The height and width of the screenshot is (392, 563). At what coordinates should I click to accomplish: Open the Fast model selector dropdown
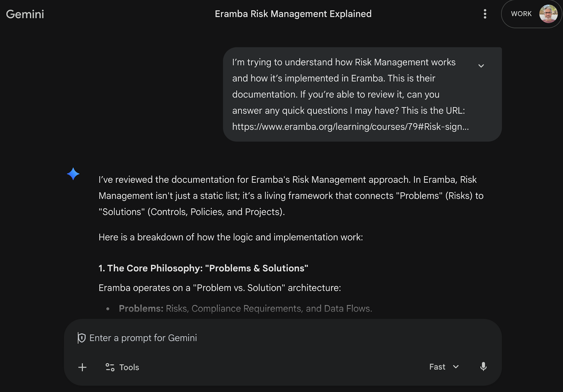(444, 367)
